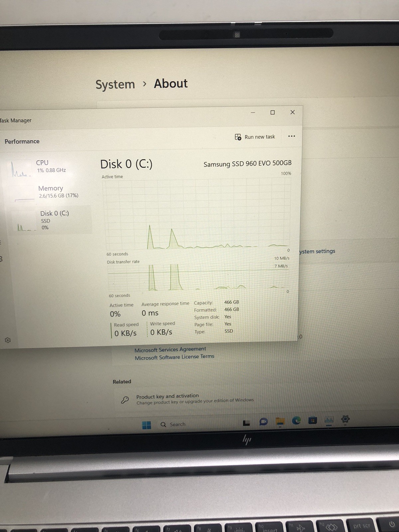The width and height of the screenshot is (399, 532).
Task: Open Task View from the taskbar
Action: click(x=246, y=423)
